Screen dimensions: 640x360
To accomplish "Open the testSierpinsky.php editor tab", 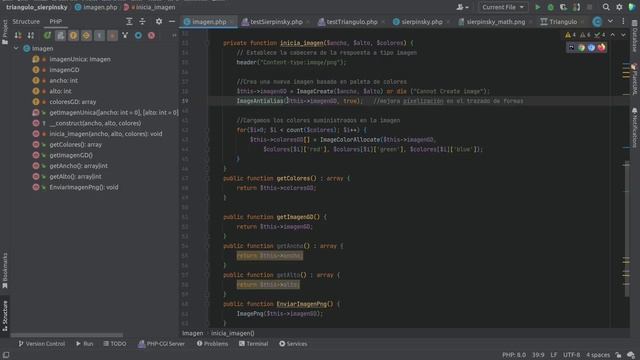I will (x=276, y=22).
